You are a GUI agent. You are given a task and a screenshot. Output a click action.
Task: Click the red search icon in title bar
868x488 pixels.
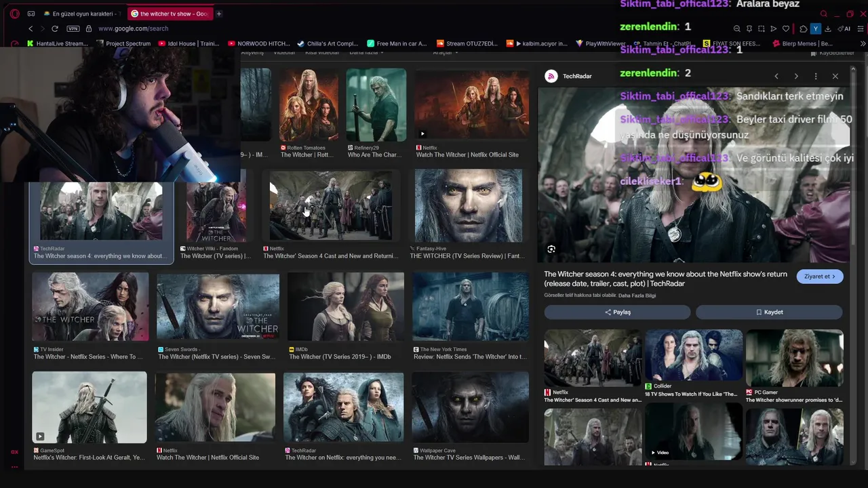coord(824,14)
